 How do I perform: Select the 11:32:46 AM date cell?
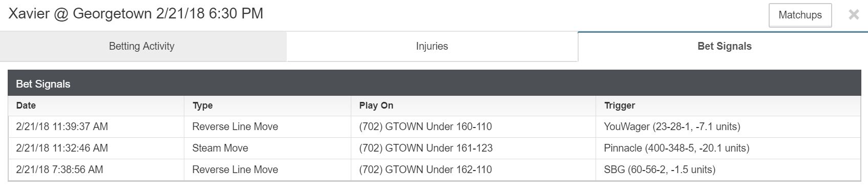click(96, 148)
